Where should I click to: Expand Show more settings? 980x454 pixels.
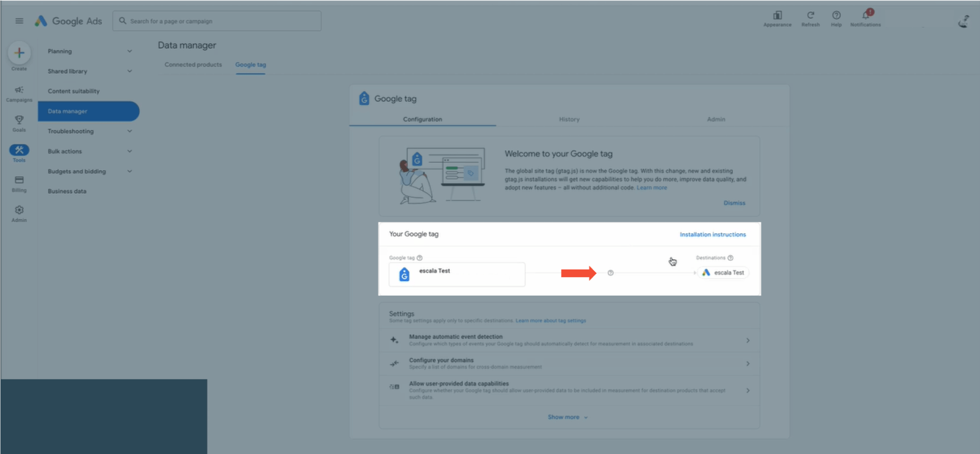point(567,417)
